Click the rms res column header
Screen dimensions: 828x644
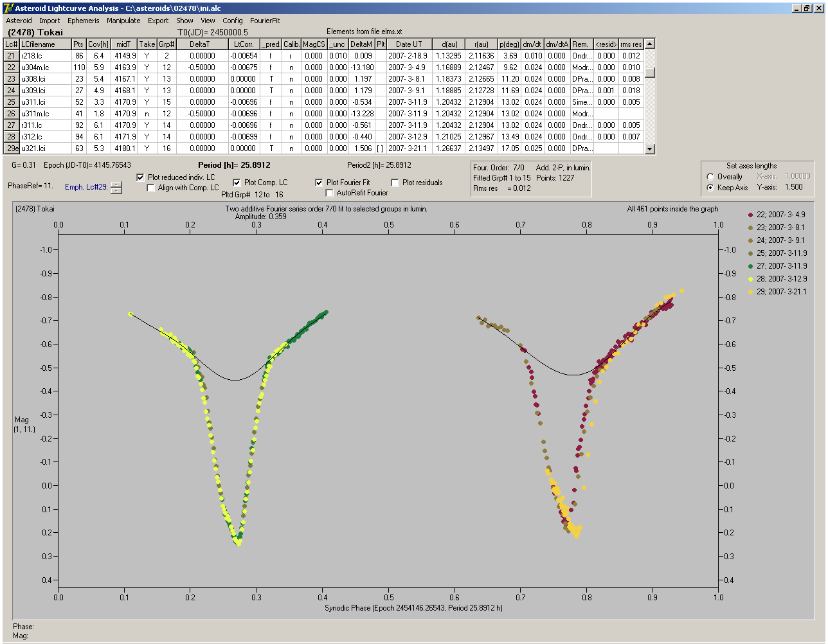point(631,44)
